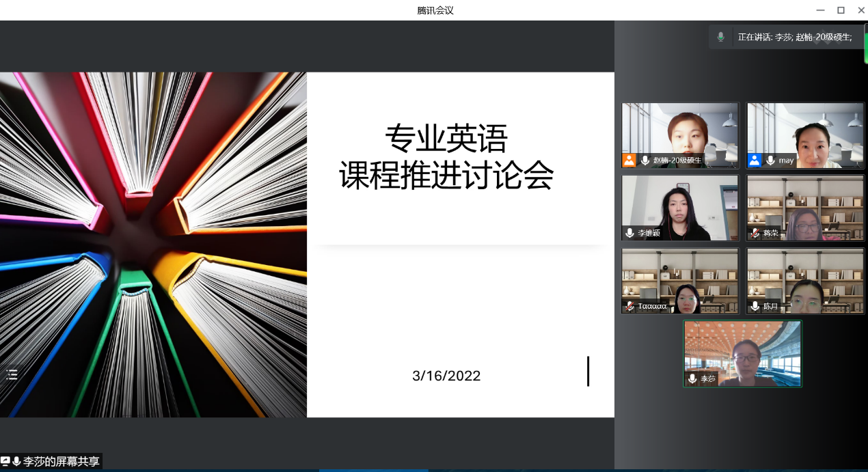Select may's video thumbnail
868x472 pixels.
[x=805, y=135]
